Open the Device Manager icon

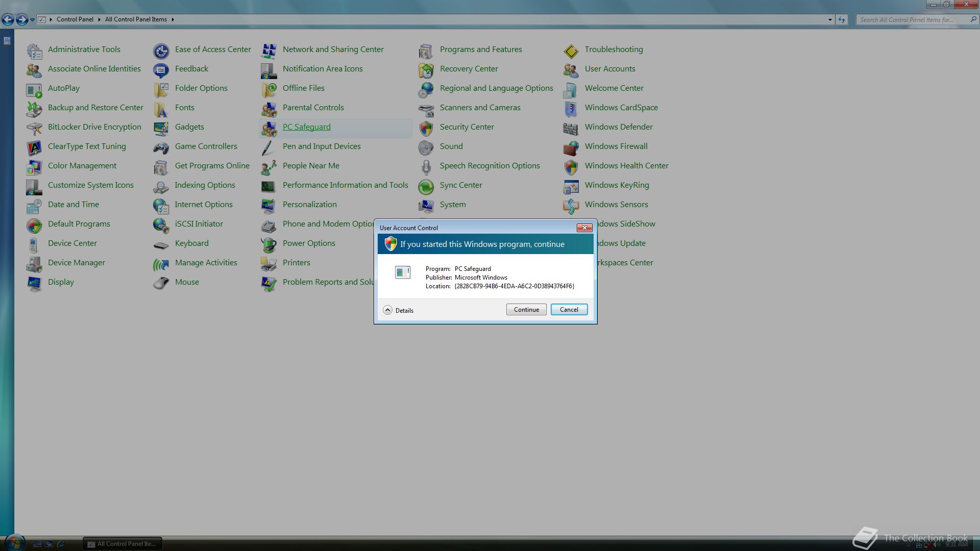[x=34, y=264]
